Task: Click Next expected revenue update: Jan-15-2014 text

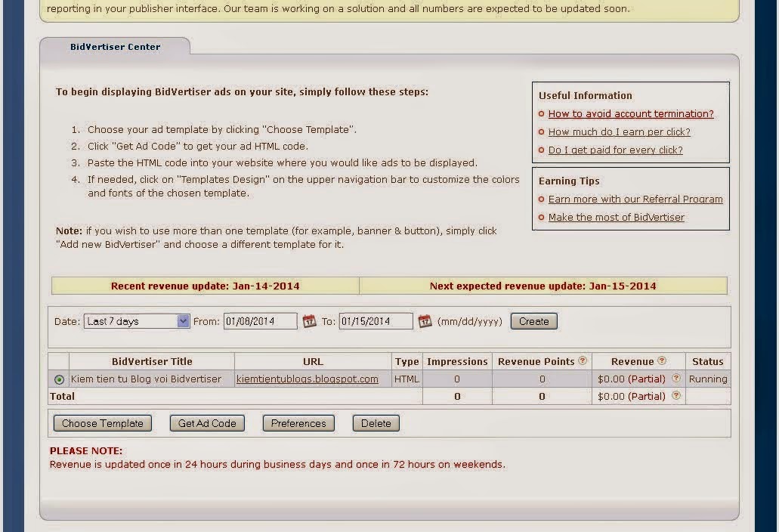Action: click(x=543, y=286)
